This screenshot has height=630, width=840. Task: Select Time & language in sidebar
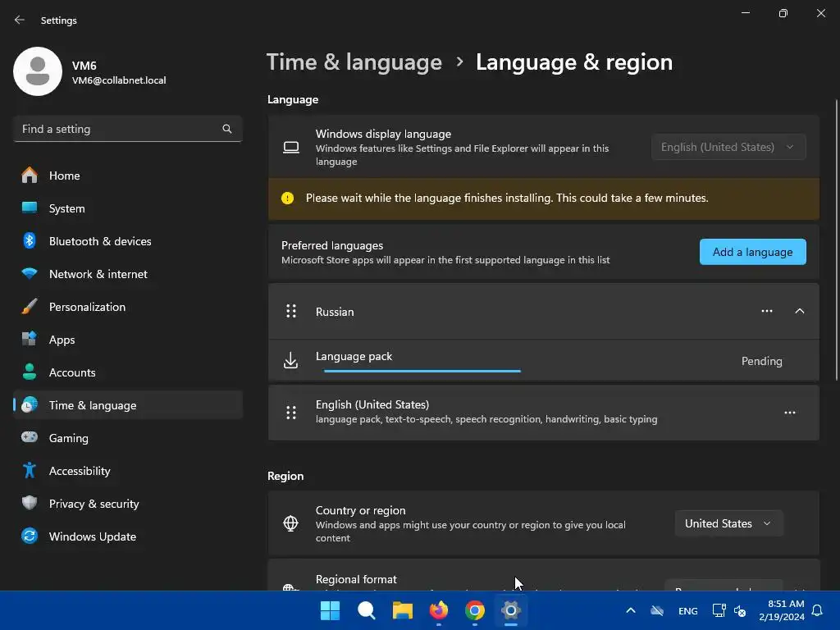pos(127,405)
